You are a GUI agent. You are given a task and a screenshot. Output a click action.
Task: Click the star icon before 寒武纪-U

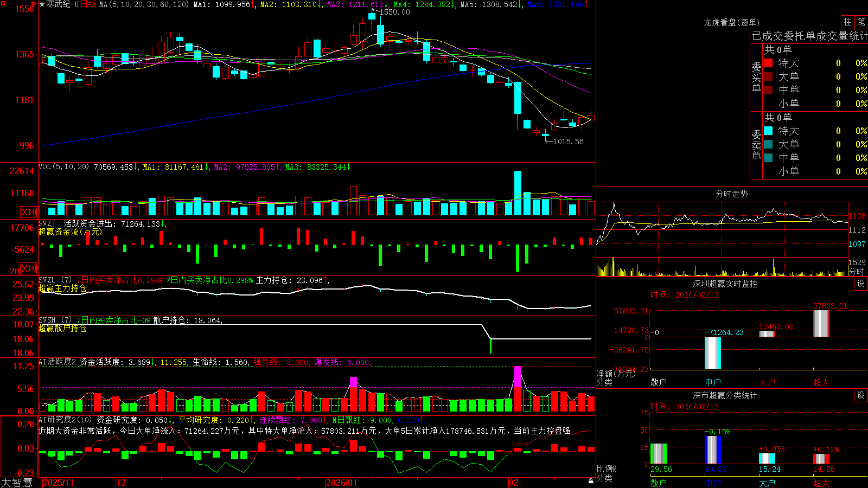[x=42, y=4]
